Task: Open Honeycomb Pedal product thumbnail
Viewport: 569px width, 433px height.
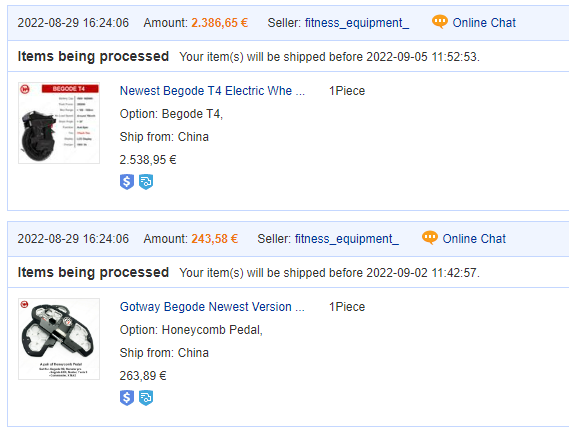Action: [x=59, y=339]
